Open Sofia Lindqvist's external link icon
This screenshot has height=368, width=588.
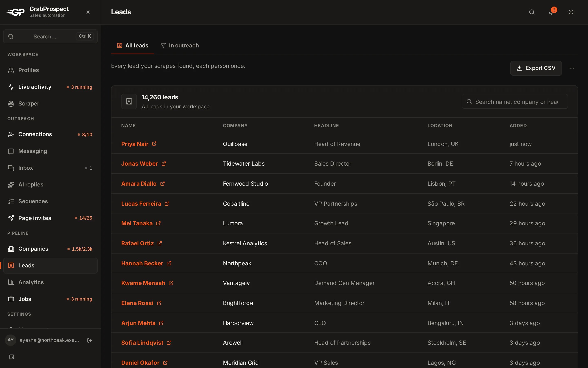(169, 342)
